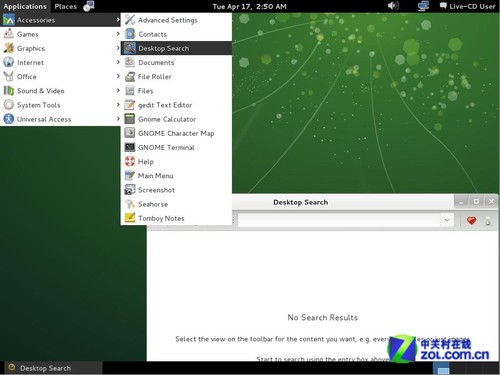Open the Applications menu
The width and height of the screenshot is (500, 375).
click(25, 6)
